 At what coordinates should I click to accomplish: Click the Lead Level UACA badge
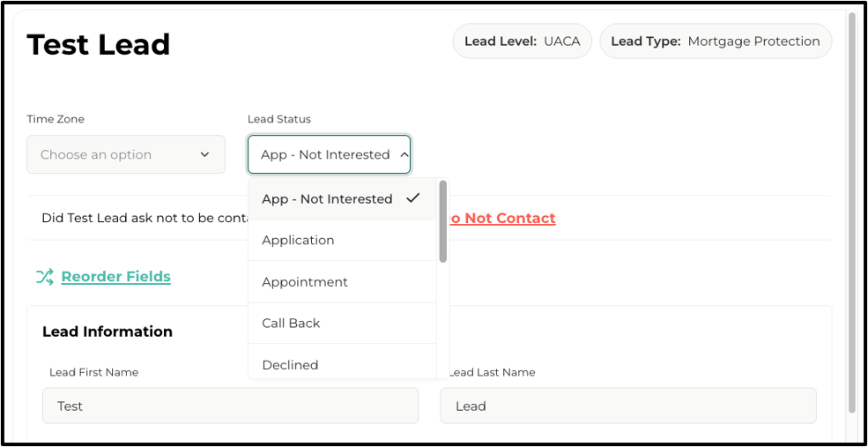[522, 41]
